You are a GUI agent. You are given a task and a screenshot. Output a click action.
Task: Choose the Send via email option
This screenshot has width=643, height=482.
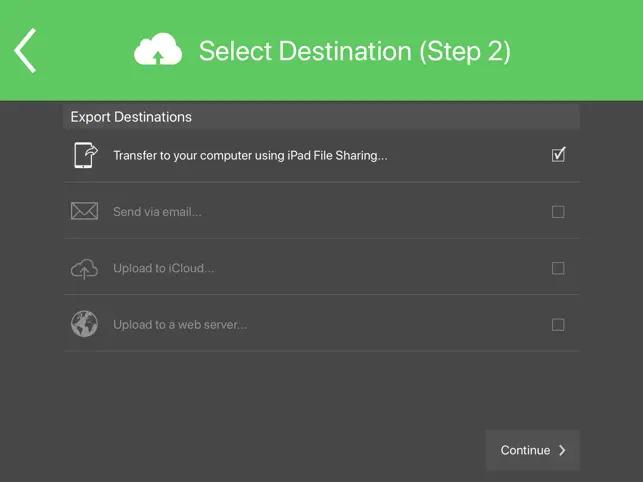[x=322, y=212]
